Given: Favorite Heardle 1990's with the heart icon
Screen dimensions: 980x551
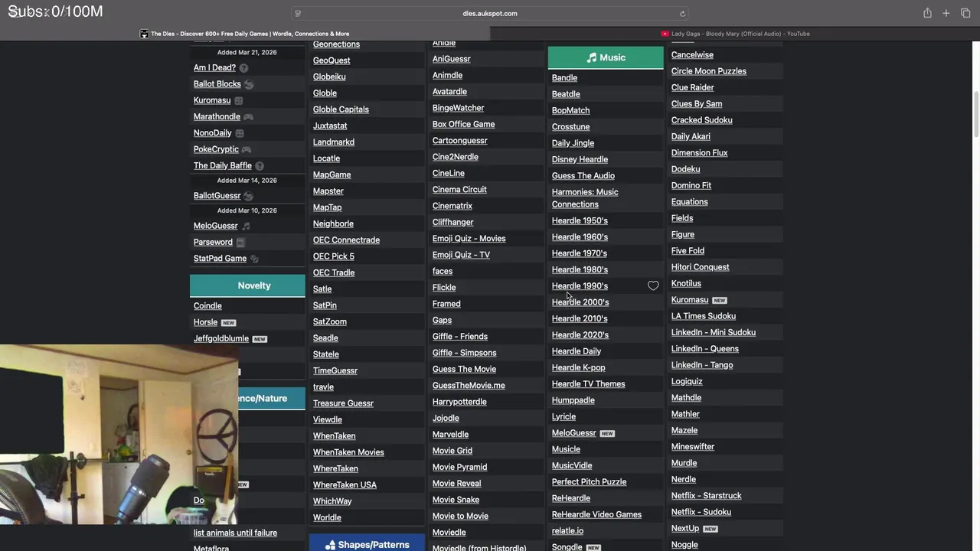Looking at the screenshot, I should pyautogui.click(x=653, y=285).
